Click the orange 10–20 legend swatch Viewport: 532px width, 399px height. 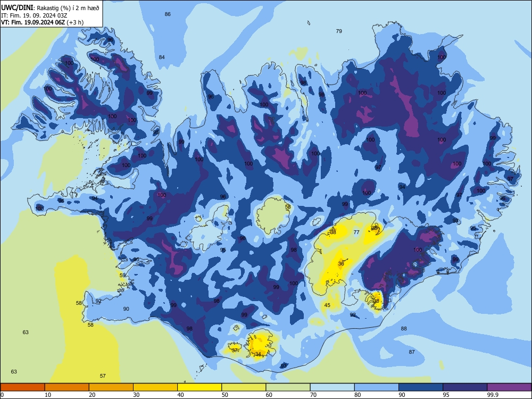(x=67, y=387)
